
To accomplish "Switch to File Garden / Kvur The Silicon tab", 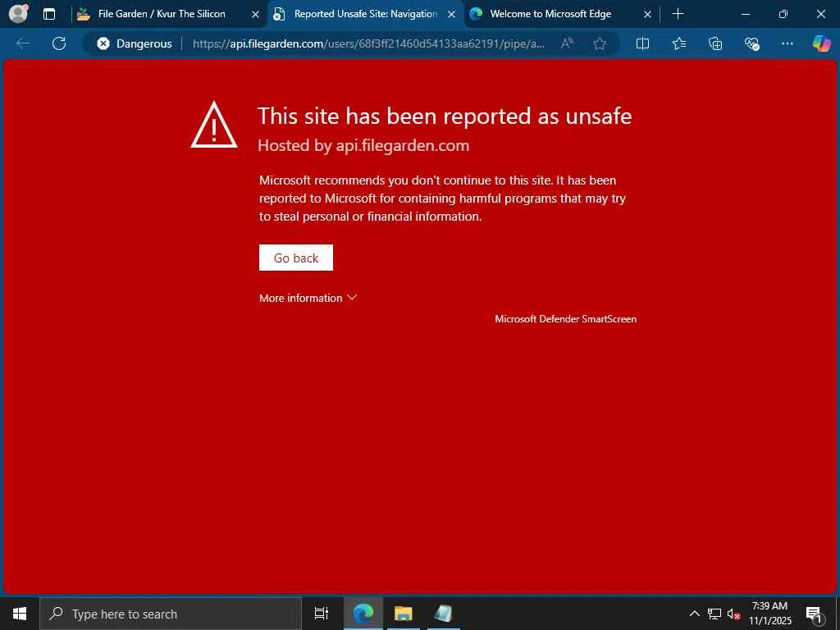I will pos(162,14).
